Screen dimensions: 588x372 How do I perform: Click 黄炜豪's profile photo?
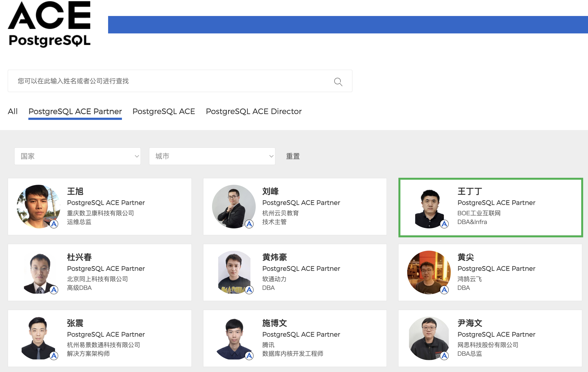point(234,272)
